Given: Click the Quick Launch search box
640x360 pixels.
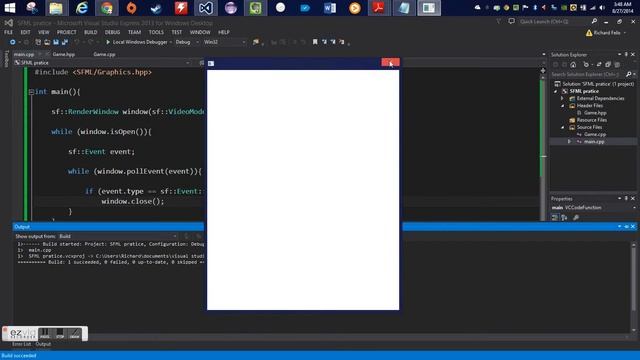Looking at the screenshot, I should coord(553,22).
